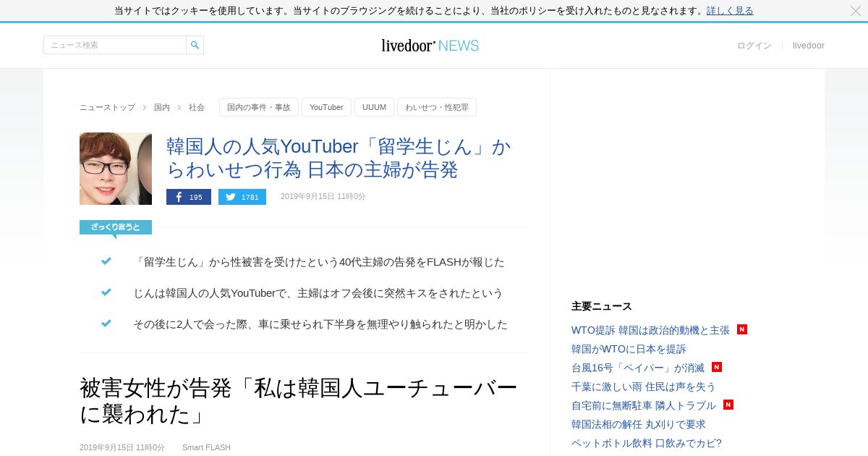Open news WTO提訴 韓国は政治的動機と主張
This screenshot has height=456, width=868.
[x=650, y=330]
